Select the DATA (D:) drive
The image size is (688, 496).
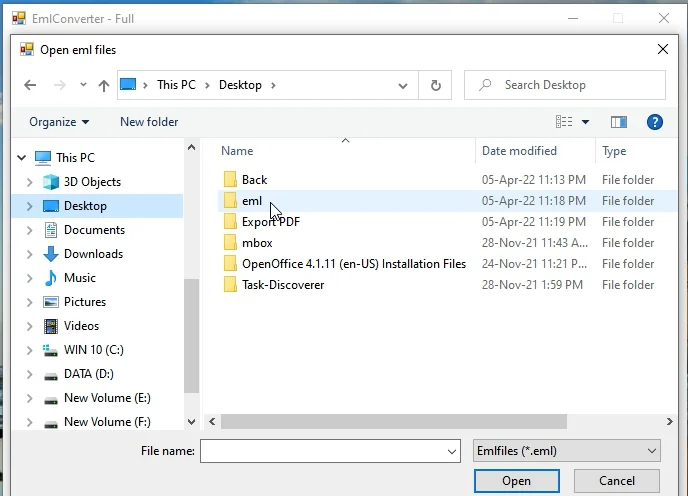[89, 374]
